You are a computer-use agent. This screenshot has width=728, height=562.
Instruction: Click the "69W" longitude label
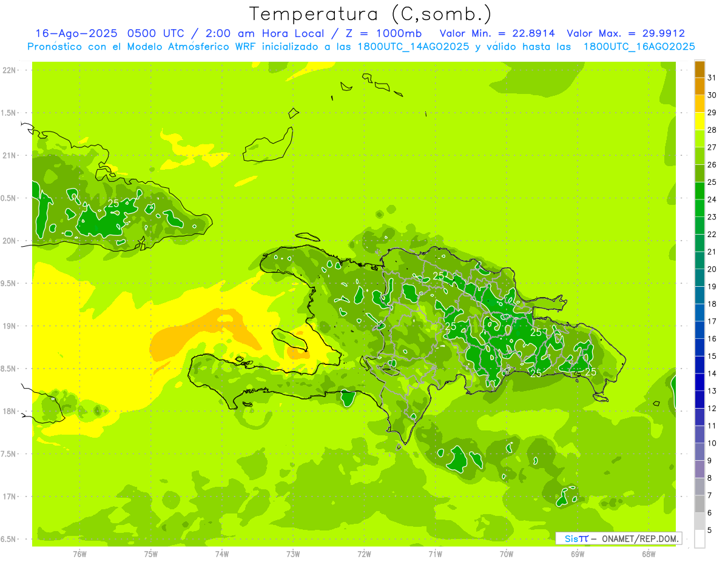pos(578,554)
